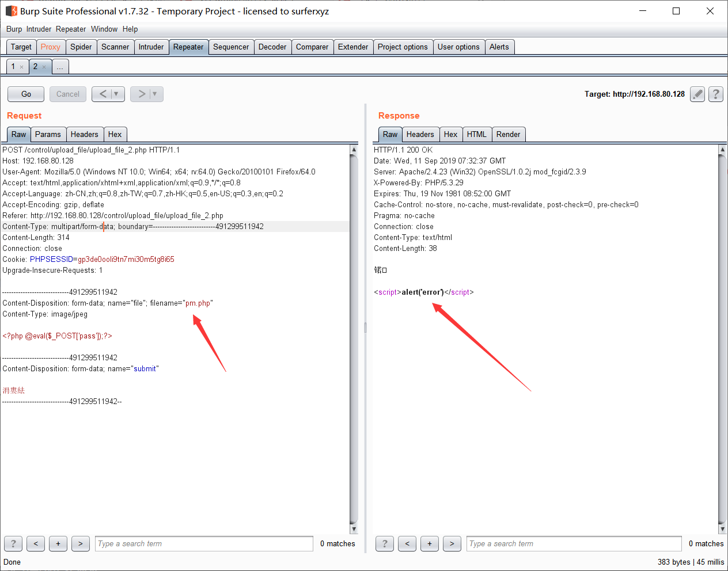Click response search previous match button
728x571 pixels.
pyautogui.click(x=407, y=543)
